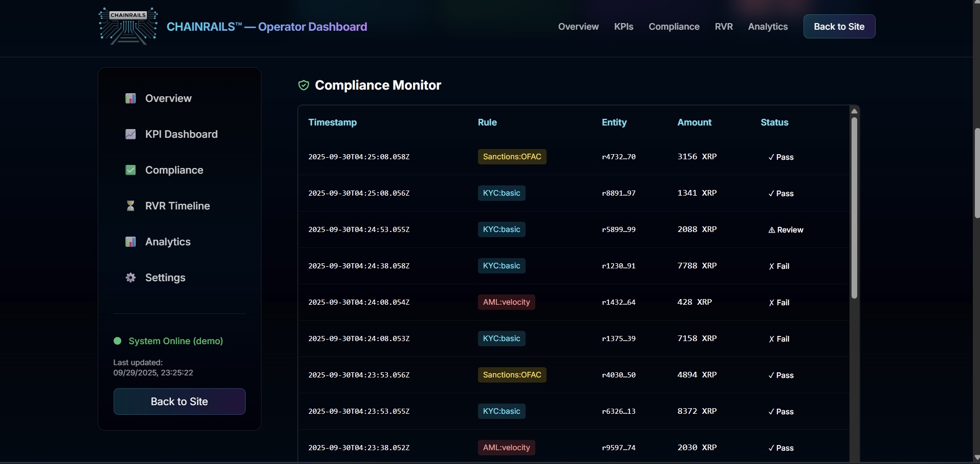Open RVR in the top navigation

pyautogui.click(x=724, y=27)
